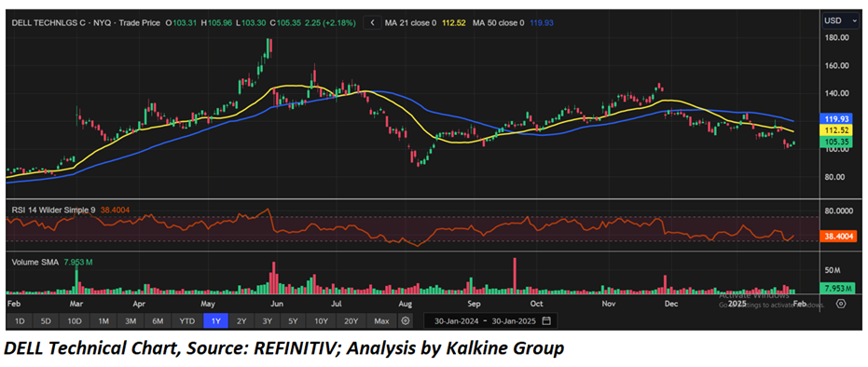Select the 1D time range
Viewport: 868px width, 367px height.
click(x=20, y=321)
